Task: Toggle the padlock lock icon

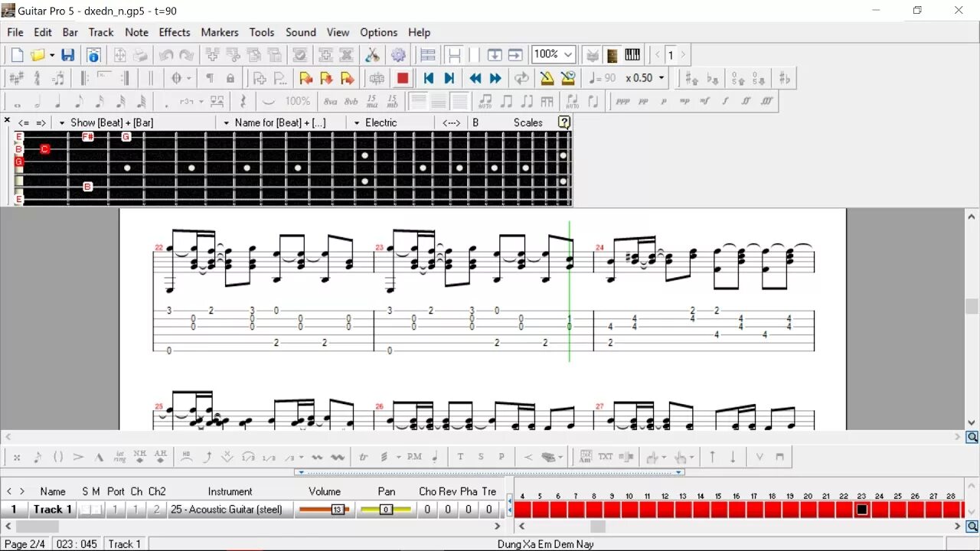Action: tap(230, 78)
